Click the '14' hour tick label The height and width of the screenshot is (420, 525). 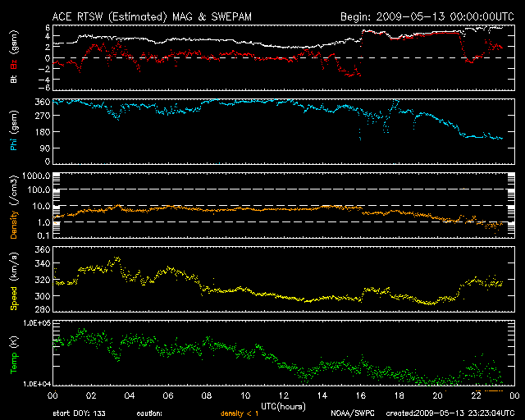pyautogui.click(x=322, y=395)
